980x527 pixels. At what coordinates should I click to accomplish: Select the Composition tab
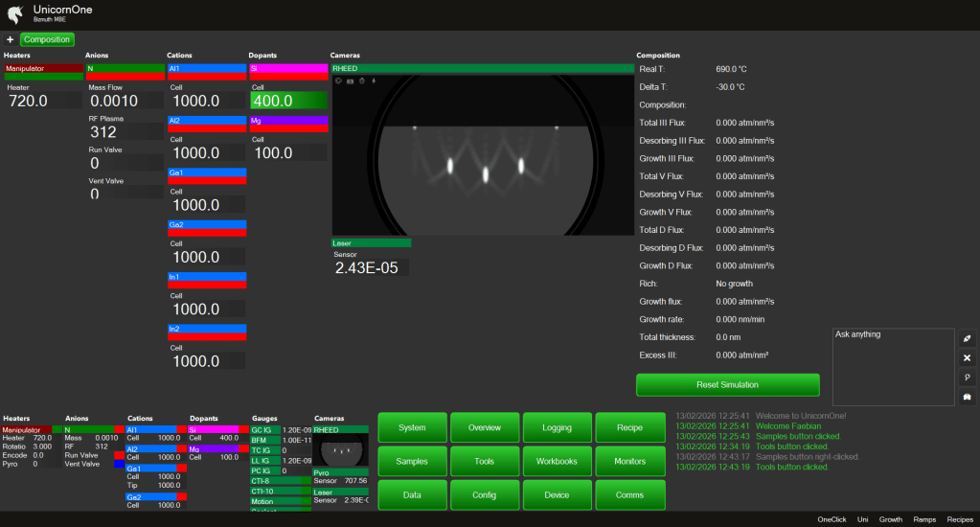(47, 39)
